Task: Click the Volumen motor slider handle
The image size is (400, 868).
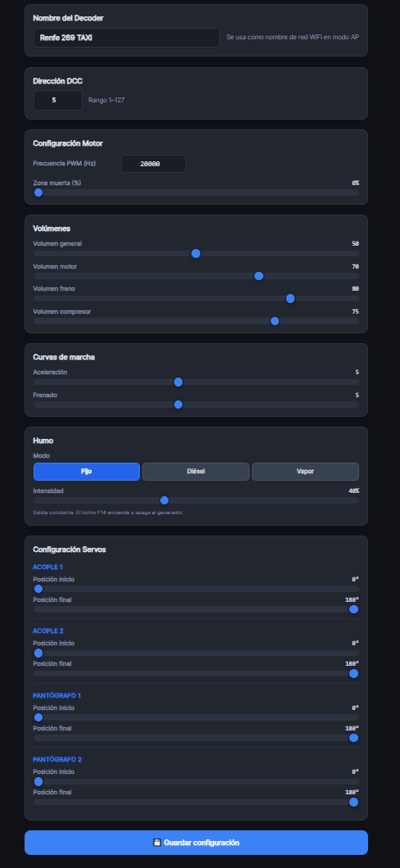Action: coord(259,276)
